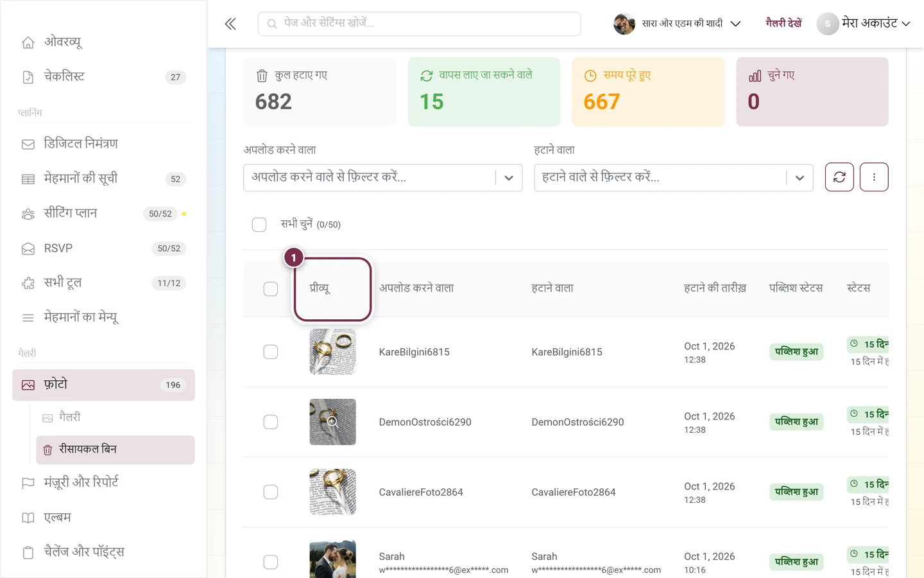
Task: Click the रीसायकल बिन trash icon
Action: tap(47, 450)
